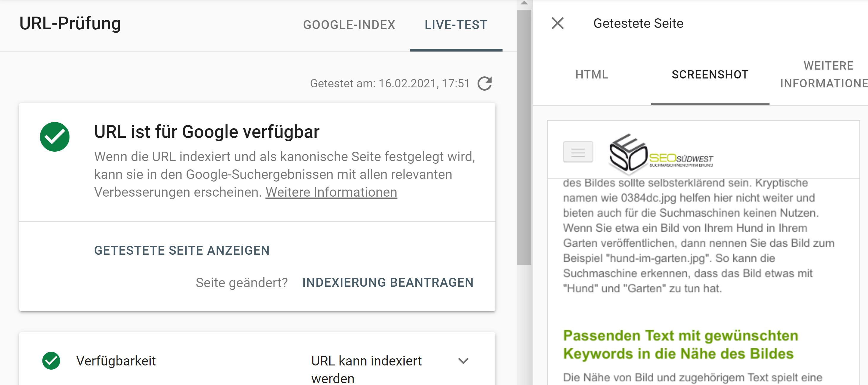Click the Search Console URL-Prüfung heading
The height and width of the screenshot is (385, 868).
tap(70, 23)
